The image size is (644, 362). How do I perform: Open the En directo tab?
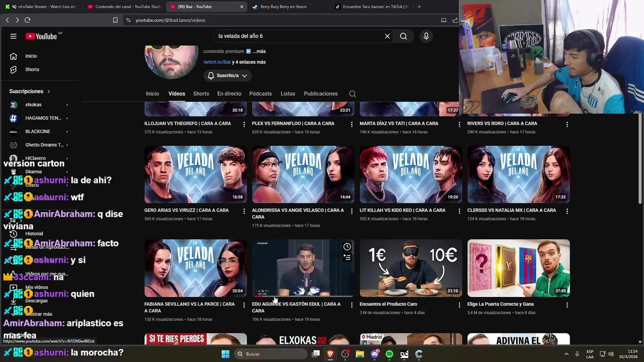coord(229,94)
